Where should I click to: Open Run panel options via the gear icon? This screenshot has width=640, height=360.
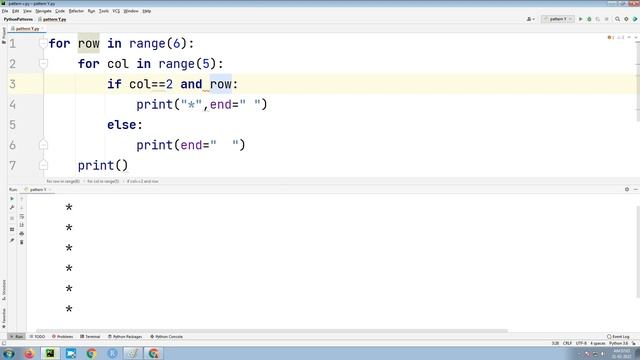[627, 189]
